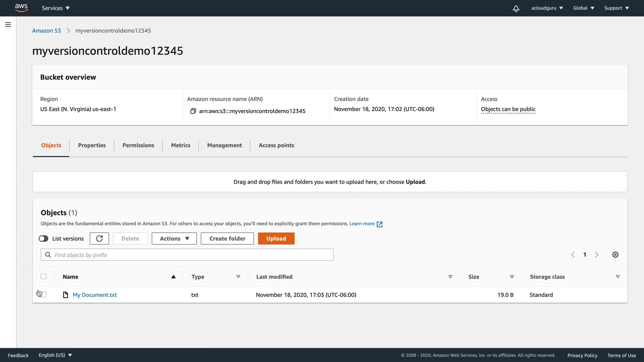Click the Find objects by prefix field
The image size is (644, 362).
pos(191,255)
